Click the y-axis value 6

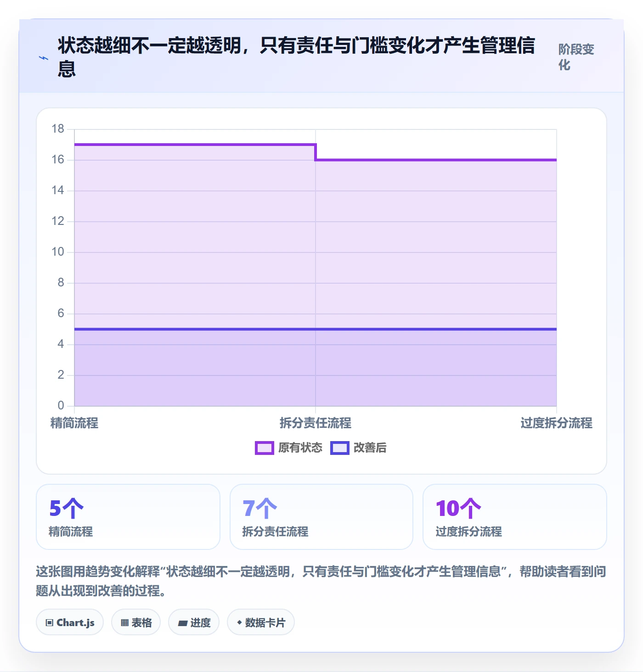point(61,314)
